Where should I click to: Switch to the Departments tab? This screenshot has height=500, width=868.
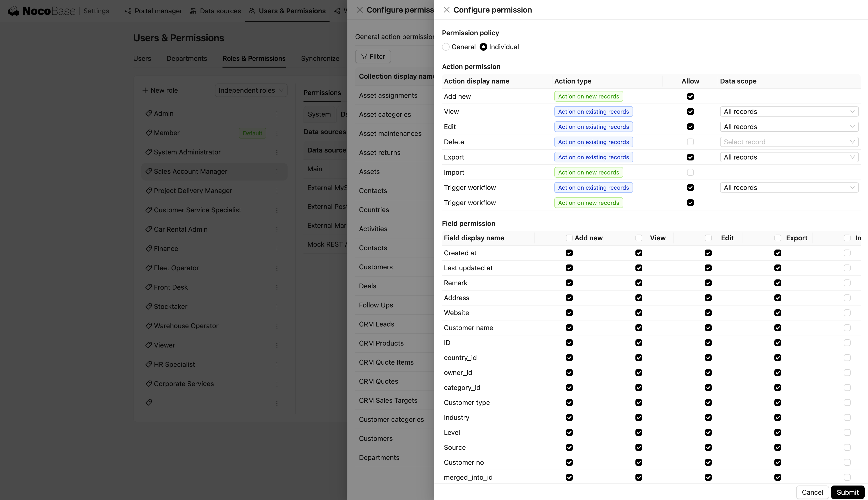coord(187,58)
